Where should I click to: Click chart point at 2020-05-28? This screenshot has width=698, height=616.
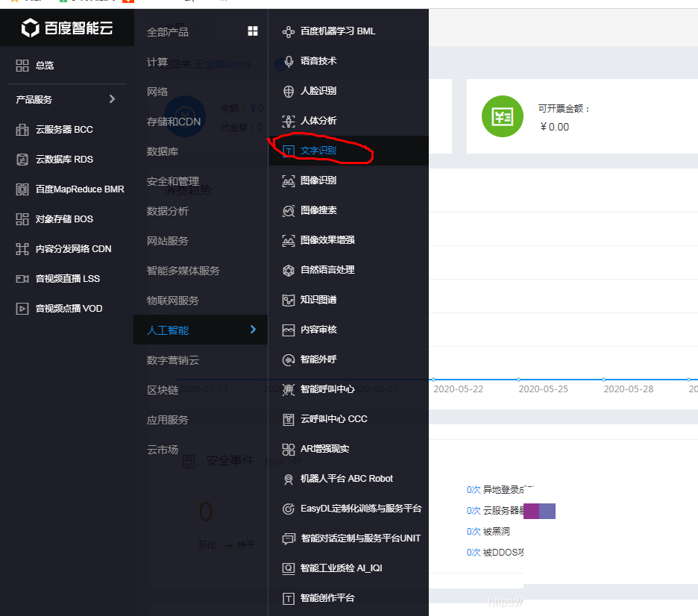603,379
